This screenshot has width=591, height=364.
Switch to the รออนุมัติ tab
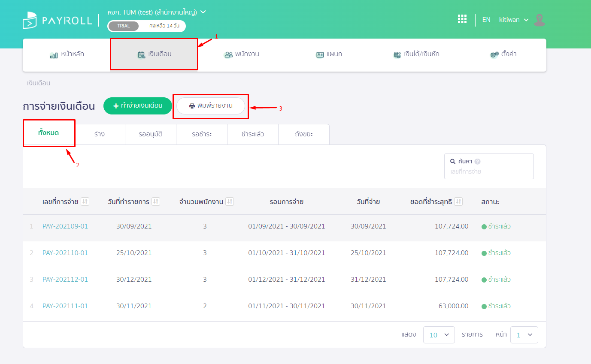tap(151, 134)
